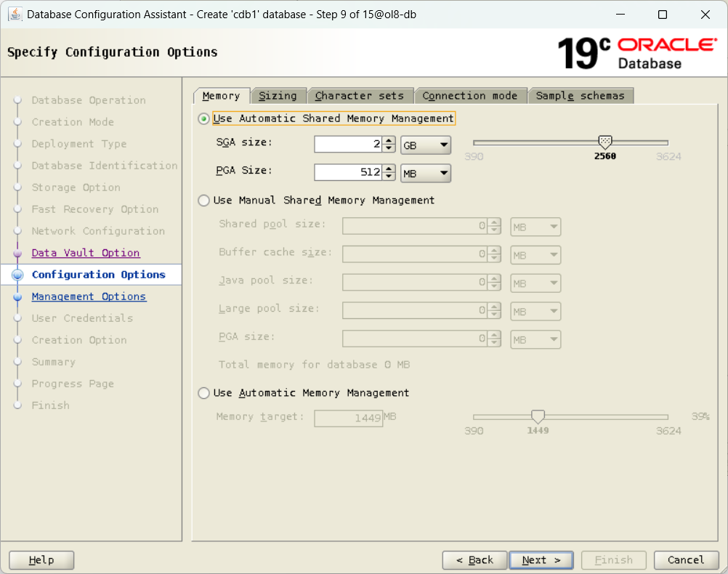This screenshot has width=728, height=574.
Task: Click the SGA size slider thumb at 2560
Action: (x=605, y=142)
